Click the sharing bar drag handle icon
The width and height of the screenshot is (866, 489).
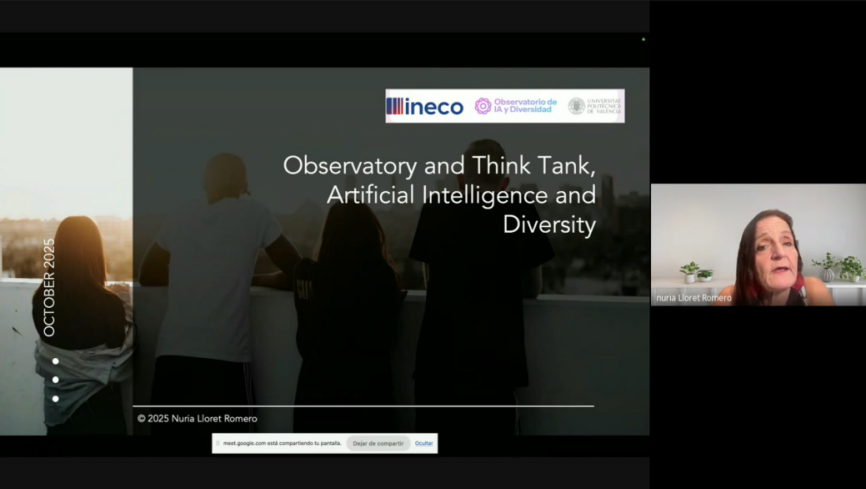point(218,443)
